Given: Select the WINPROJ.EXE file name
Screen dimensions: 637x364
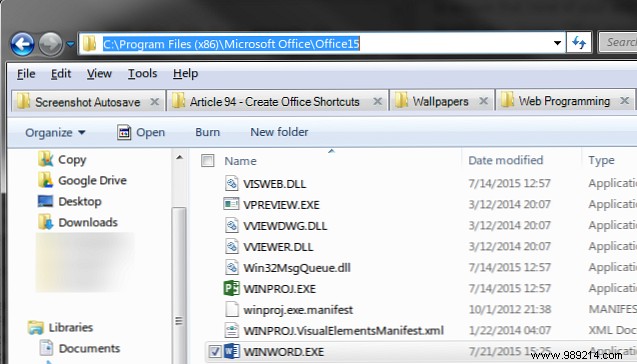Looking at the screenshot, I should coord(280,289).
